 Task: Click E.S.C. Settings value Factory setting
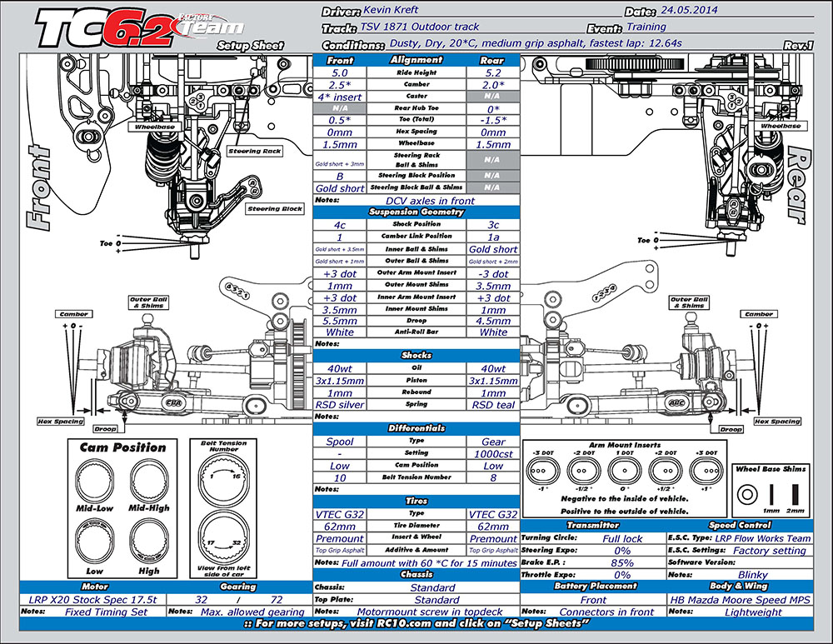pyautogui.click(x=769, y=551)
